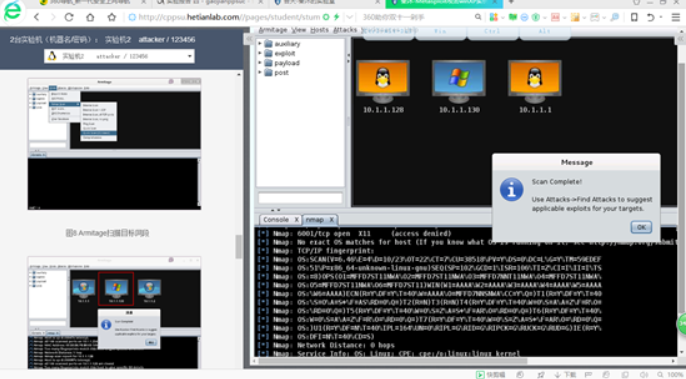The width and height of the screenshot is (686, 379).
Task: Click the browser search input box
Action: (417, 17)
